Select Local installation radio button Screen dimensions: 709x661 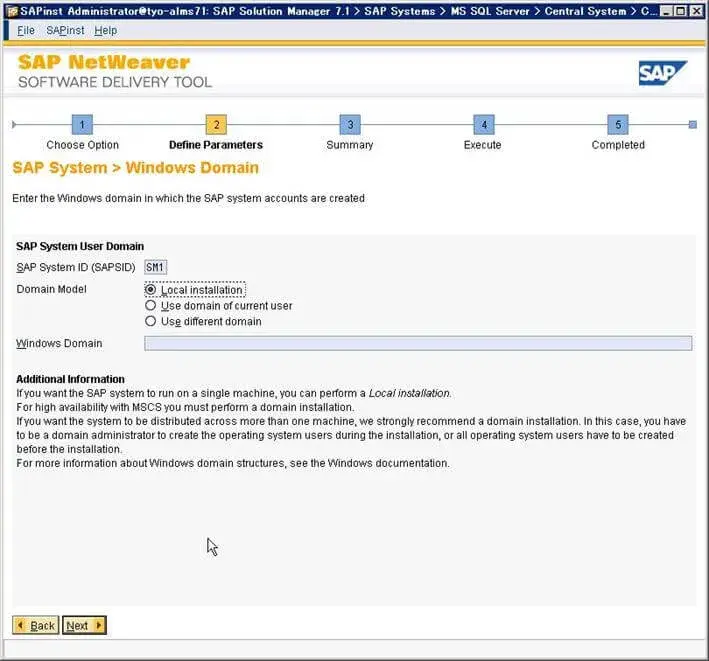click(x=151, y=289)
